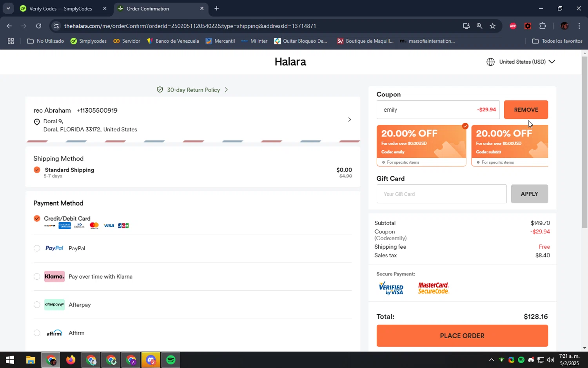This screenshot has width=588, height=368.
Task: Open the Simplycodes bookmark
Action: [89, 41]
